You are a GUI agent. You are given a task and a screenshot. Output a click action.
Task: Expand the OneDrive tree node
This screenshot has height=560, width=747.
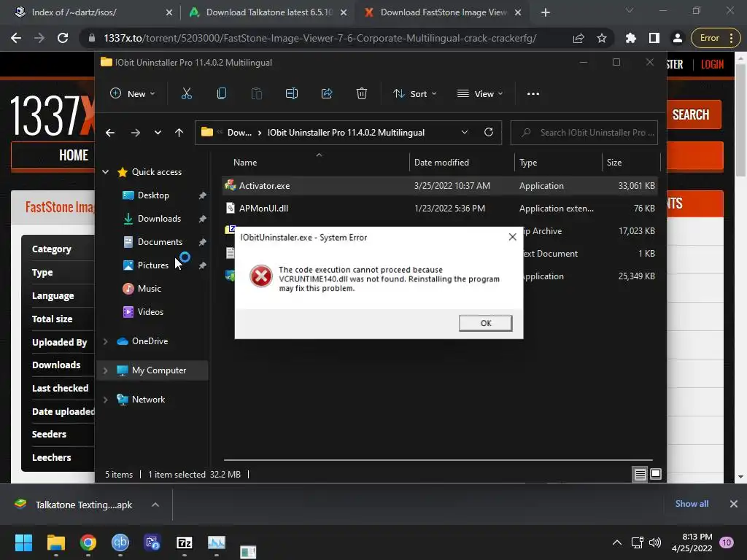point(105,341)
